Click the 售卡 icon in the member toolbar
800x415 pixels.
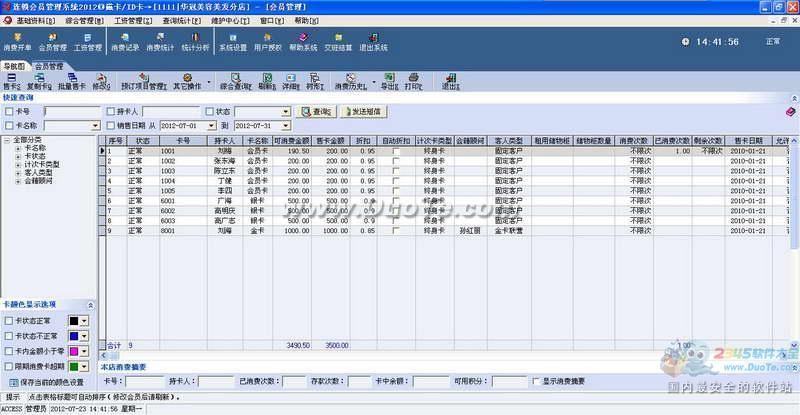tap(11, 82)
